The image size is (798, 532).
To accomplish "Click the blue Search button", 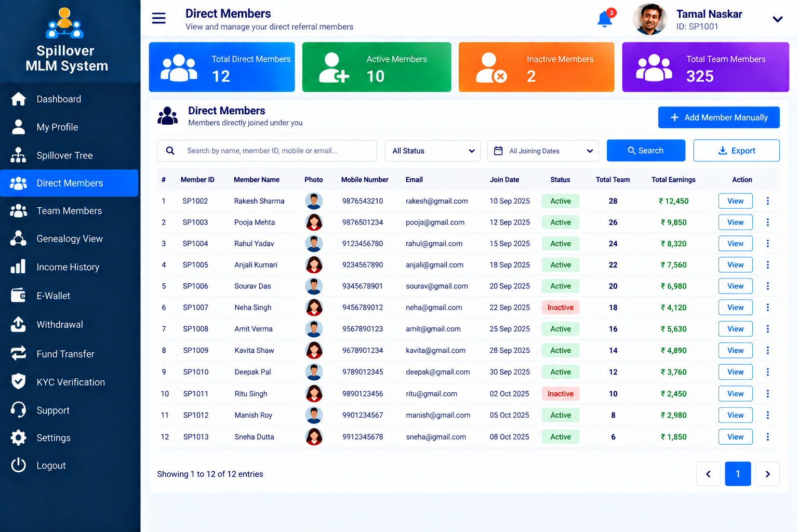I will [646, 151].
